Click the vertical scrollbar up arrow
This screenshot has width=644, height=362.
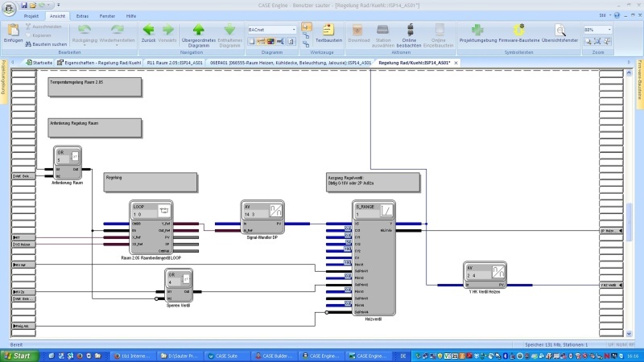(629, 73)
